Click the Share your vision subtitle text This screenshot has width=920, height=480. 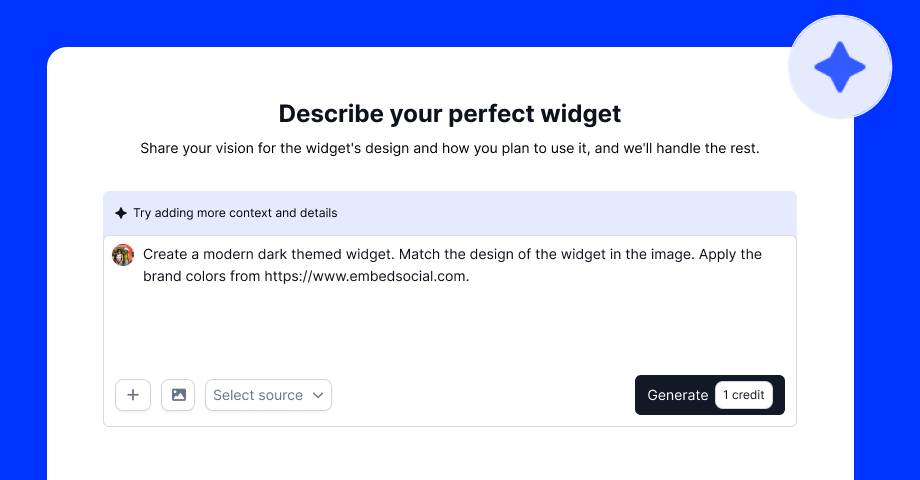(450, 149)
